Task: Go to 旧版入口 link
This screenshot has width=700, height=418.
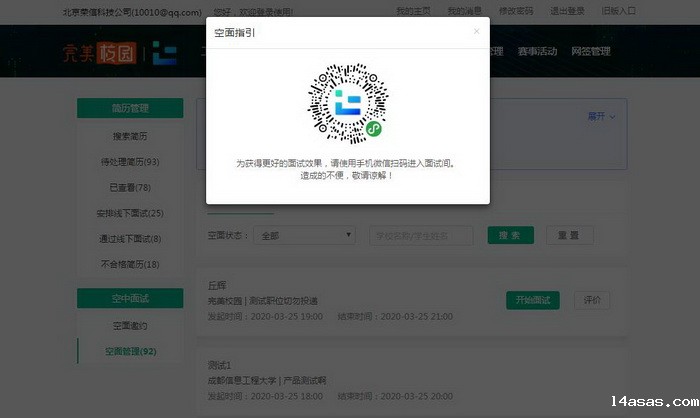Action: coord(620,11)
